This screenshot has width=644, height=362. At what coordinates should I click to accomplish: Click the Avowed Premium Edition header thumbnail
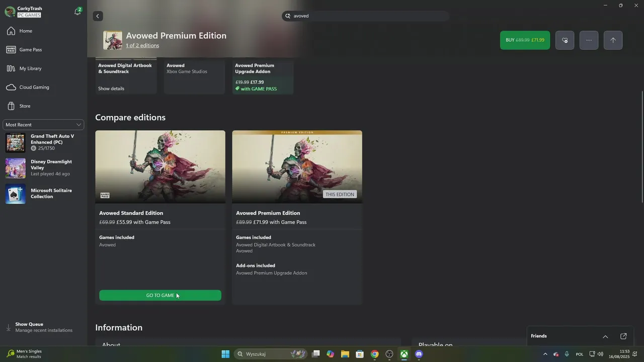pyautogui.click(x=113, y=41)
